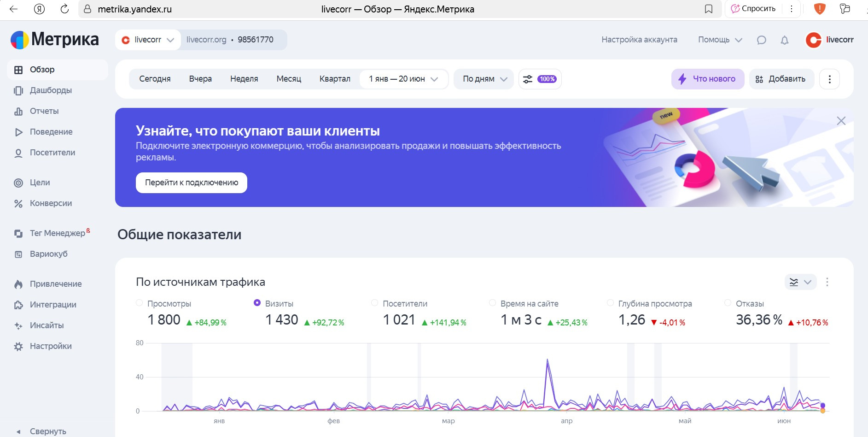Select the Визиты metric radio
The height and width of the screenshot is (437, 868).
[x=257, y=303]
